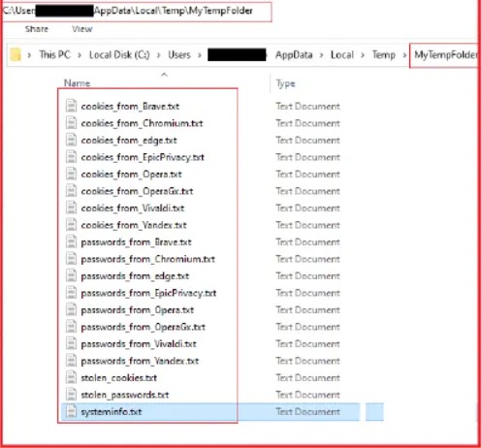Select file name cookies_from_Opera.txt
The image size is (482, 448).
click(131, 175)
